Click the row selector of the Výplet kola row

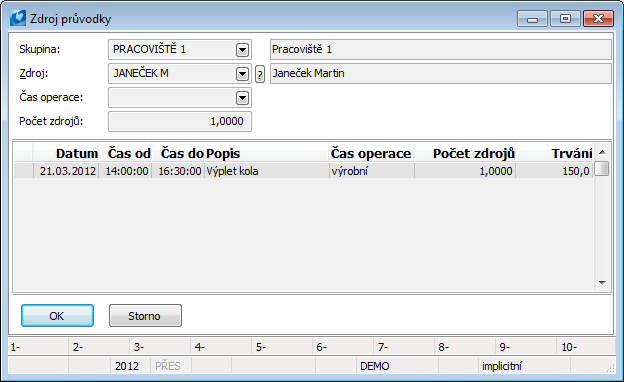[23, 171]
